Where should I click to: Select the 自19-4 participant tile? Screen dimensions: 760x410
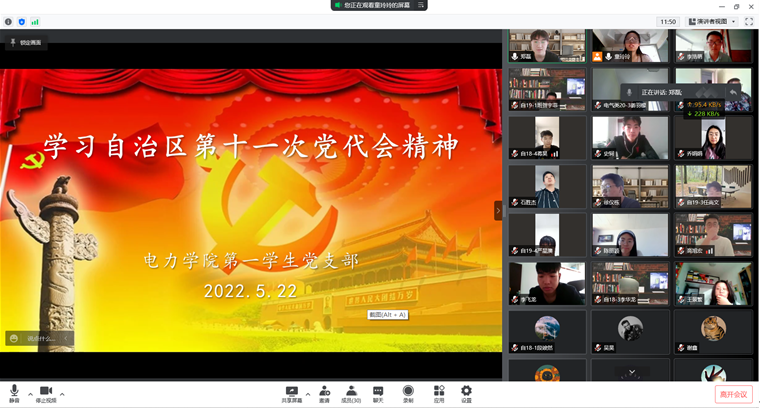(547, 235)
